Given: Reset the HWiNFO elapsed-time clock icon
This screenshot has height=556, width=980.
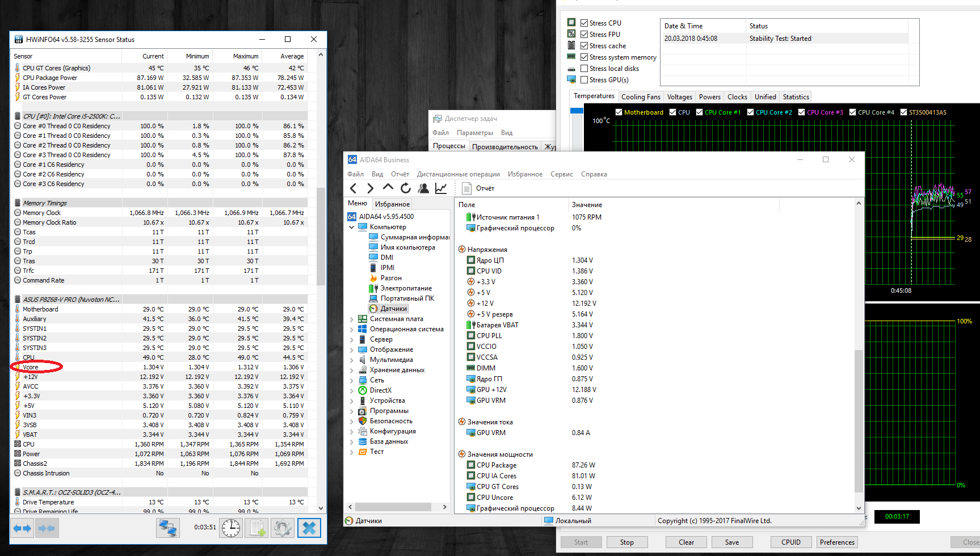Looking at the screenshot, I should (x=231, y=528).
